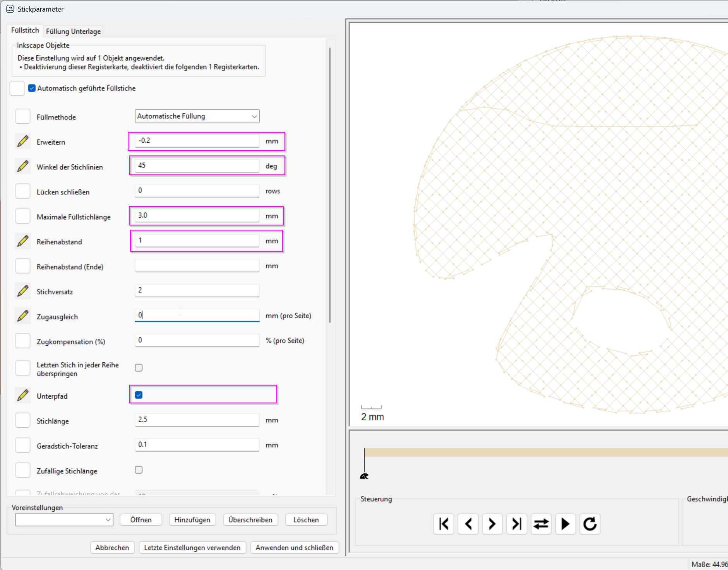
Task: Step one stitch forward in simulation
Action: 492,524
